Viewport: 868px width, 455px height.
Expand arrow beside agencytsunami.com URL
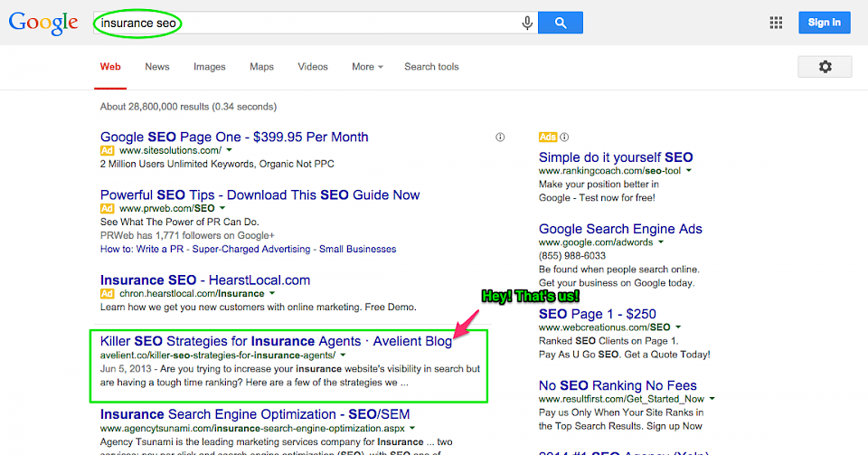pos(412,428)
